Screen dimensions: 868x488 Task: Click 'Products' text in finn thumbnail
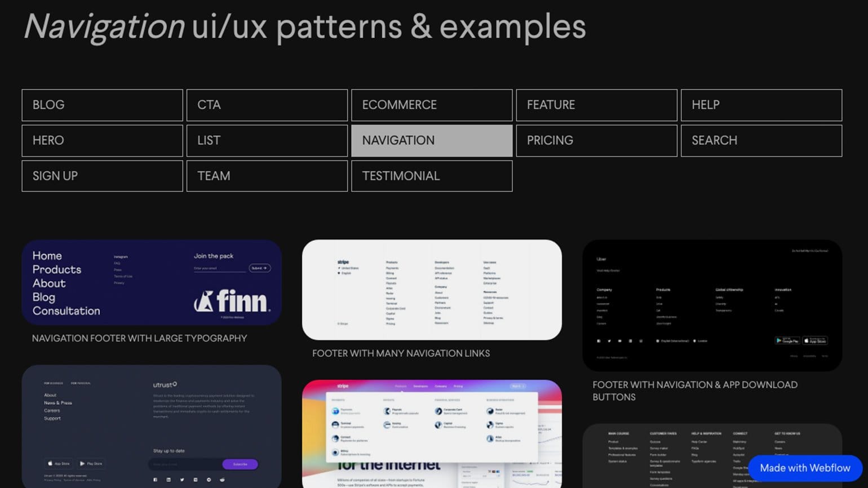click(x=56, y=269)
